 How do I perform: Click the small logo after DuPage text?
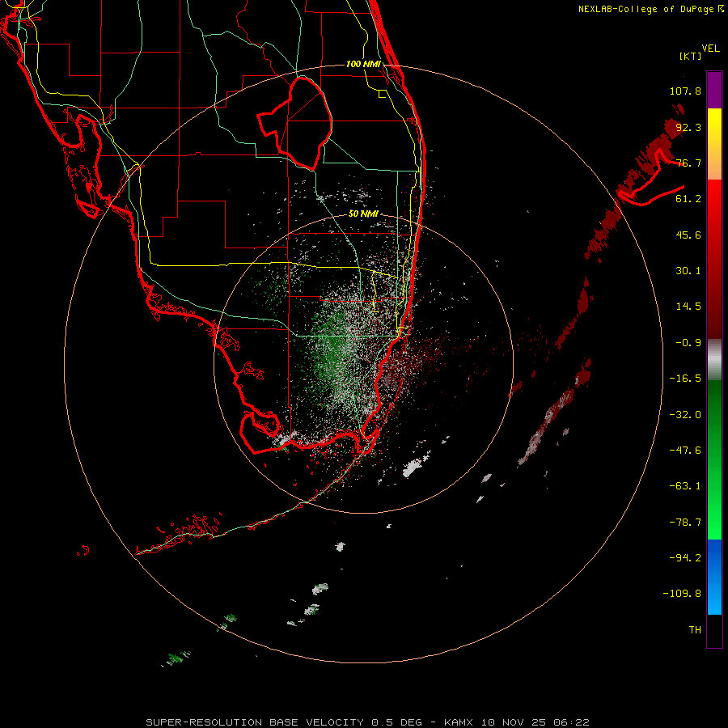click(x=721, y=8)
